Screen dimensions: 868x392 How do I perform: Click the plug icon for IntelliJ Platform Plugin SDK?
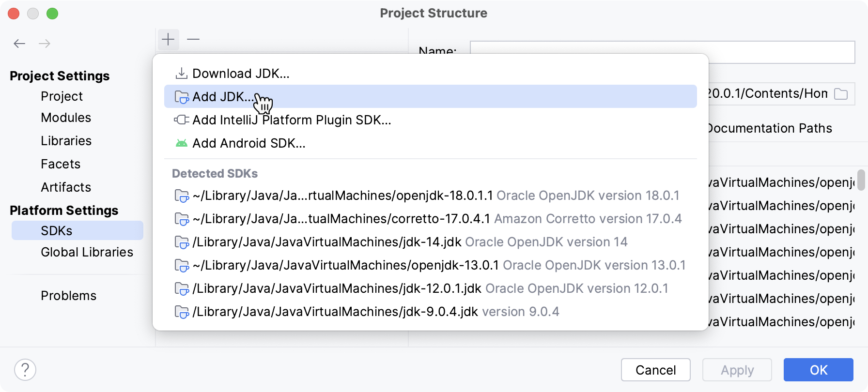coord(182,120)
